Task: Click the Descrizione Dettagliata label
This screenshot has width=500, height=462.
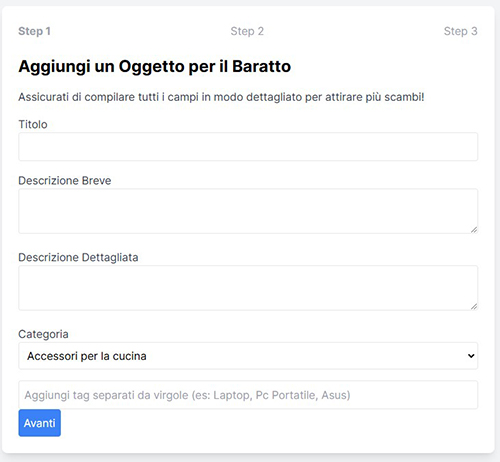Action: coord(78,258)
